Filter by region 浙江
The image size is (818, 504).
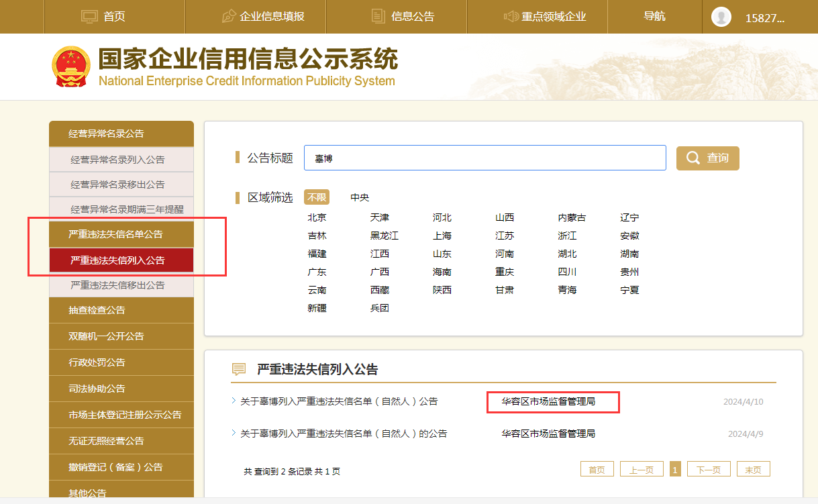point(567,236)
